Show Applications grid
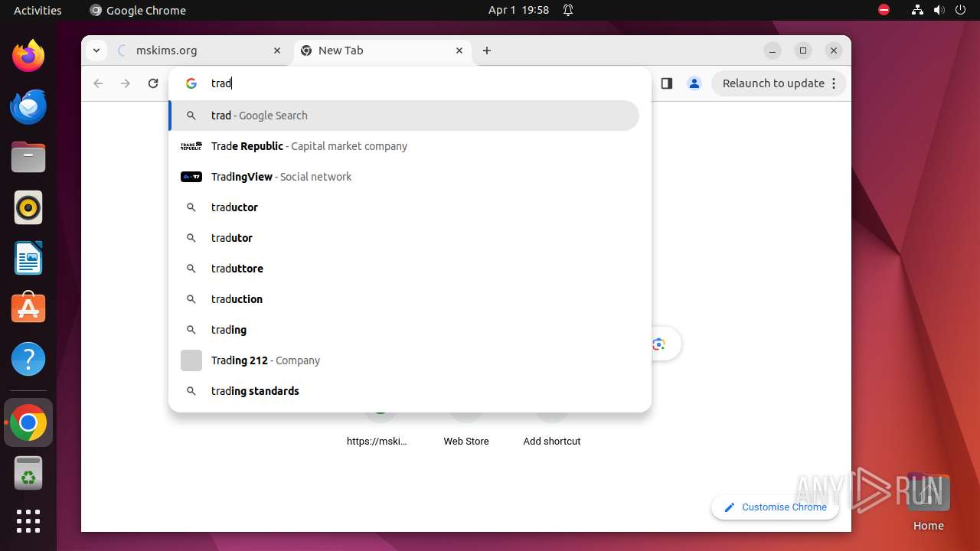The height and width of the screenshot is (551, 980). 28,521
